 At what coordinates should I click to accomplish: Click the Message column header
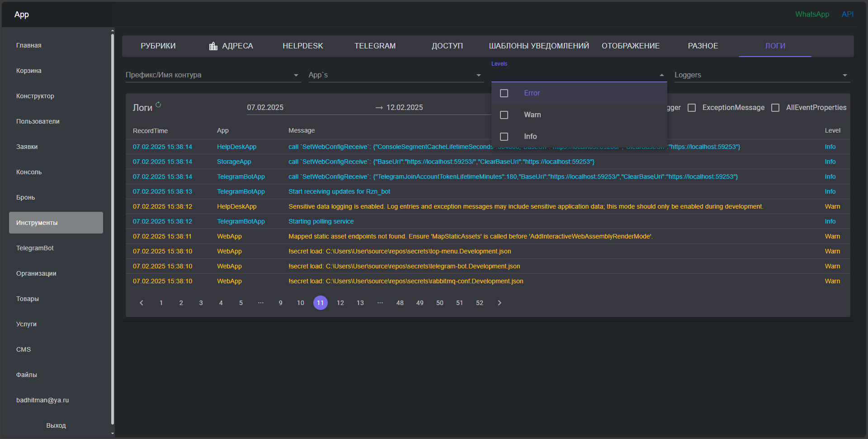point(302,131)
